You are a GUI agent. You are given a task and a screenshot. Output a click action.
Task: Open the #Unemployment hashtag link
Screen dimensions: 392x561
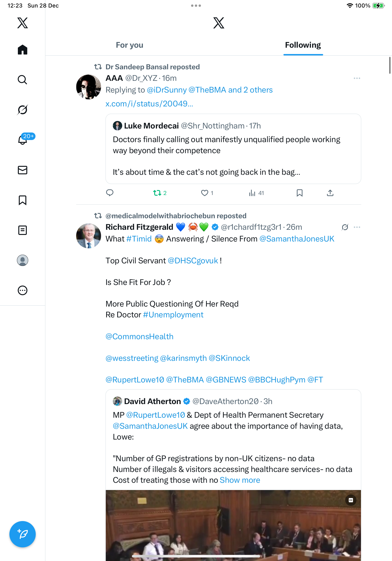173,315
